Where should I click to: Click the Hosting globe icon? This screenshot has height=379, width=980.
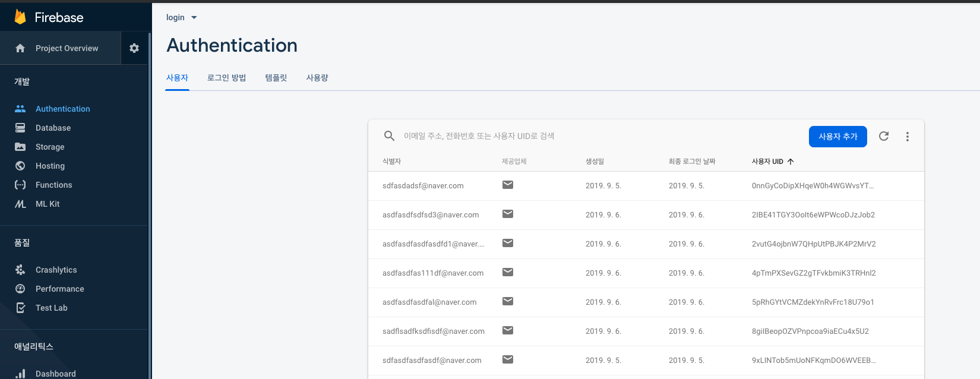[x=20, y=166]
